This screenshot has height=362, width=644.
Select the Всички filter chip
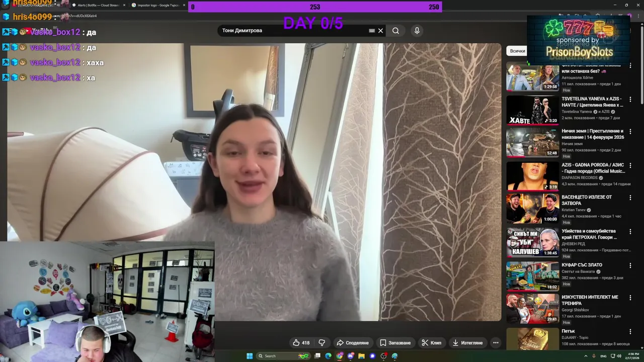click(x=517, y=51)
